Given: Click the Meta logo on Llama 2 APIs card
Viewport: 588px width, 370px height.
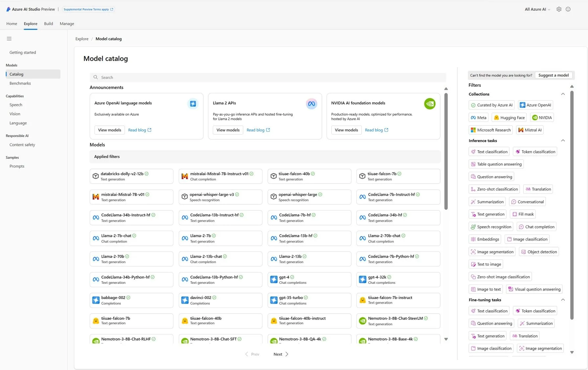Looking at the screenshot, I should pyautogui.click(x=311, y=104).
